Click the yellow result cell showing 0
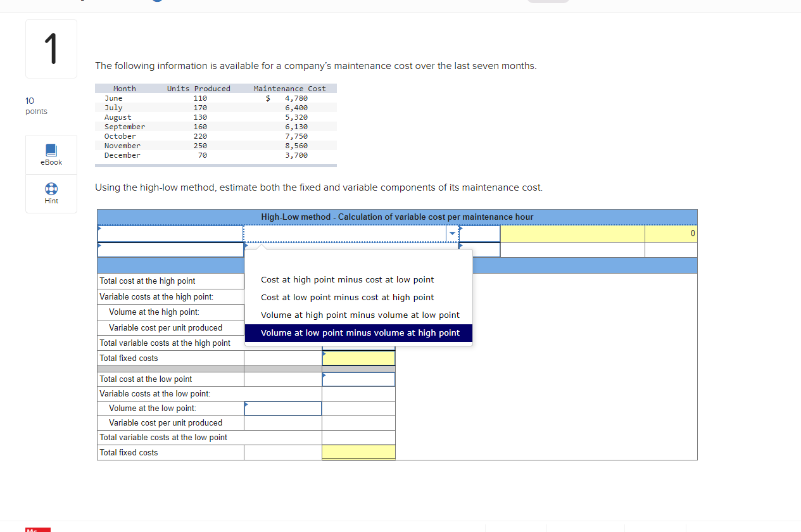801x532 pixels. (671, 233)
